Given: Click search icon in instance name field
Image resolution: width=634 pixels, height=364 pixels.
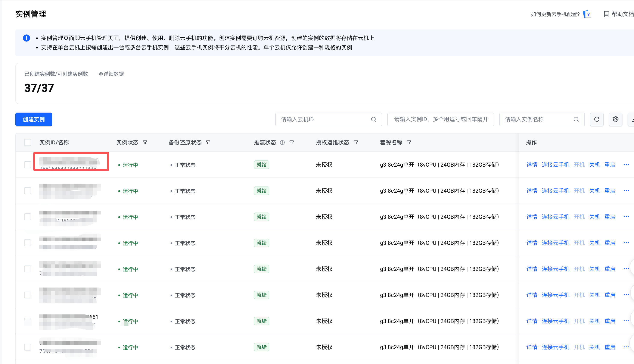Looking at the screenshot, I should (x=576, y=119).
